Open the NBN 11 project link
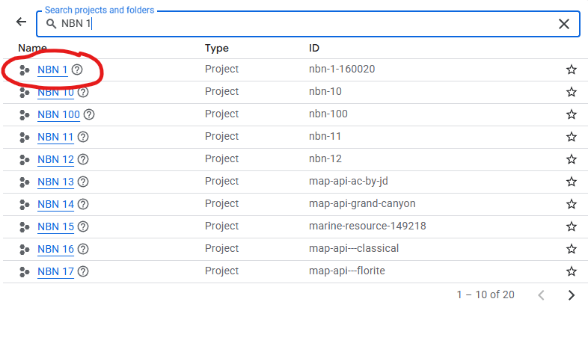 tap(55, 137)
